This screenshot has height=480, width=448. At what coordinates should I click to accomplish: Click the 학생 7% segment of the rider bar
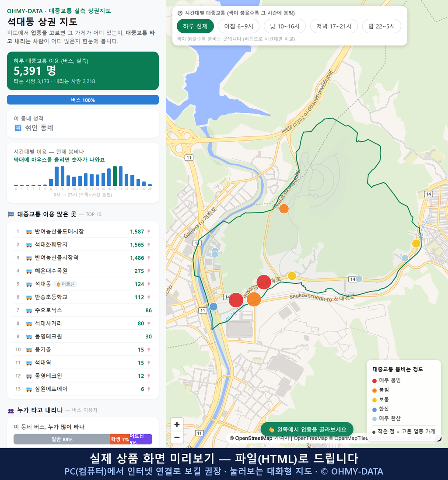pyautogui.click(x=120, y=439)
